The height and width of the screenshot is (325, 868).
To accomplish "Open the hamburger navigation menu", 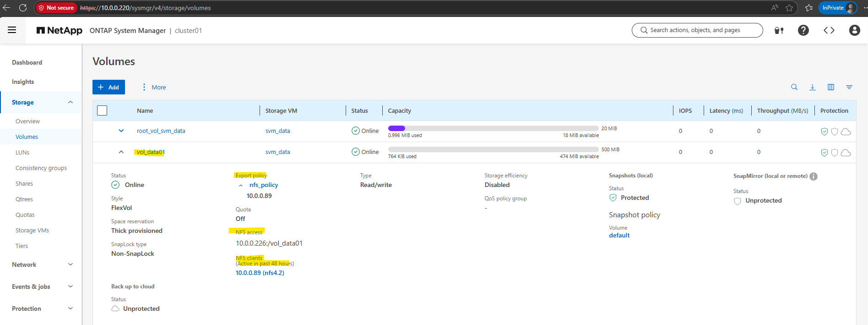I will pyautogui.click(x=12, y=30).
